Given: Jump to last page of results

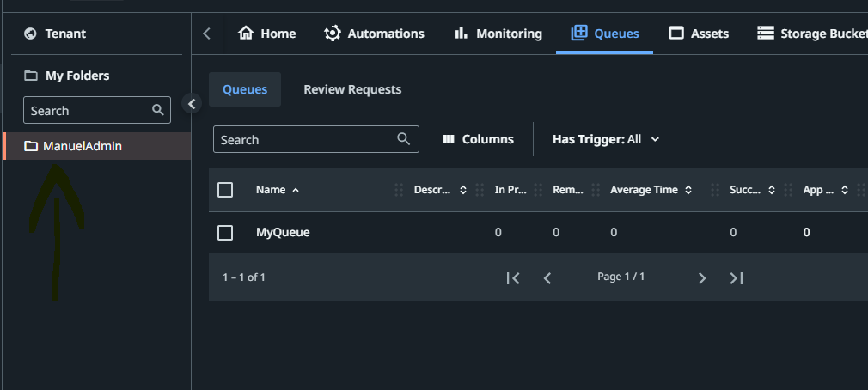Looking at the screenshot, I should point(737,277).
